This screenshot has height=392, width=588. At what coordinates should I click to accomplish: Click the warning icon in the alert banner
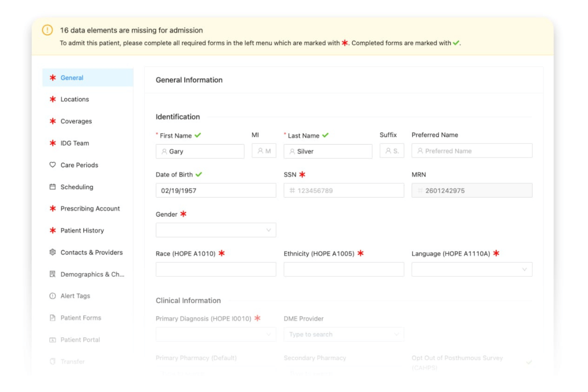coord(47,30)
